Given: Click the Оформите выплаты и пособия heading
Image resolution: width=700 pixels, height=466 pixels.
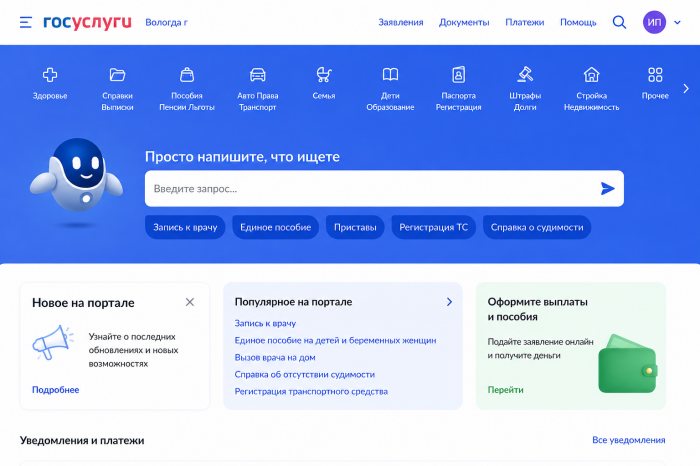Looking at the screenshot, I should click(538, 309).
